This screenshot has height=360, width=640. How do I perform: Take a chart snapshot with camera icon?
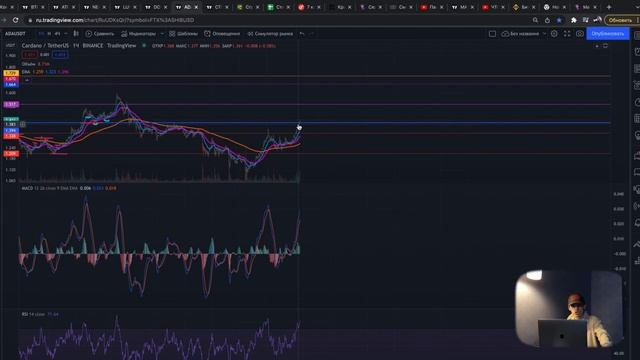pos(580,33)
